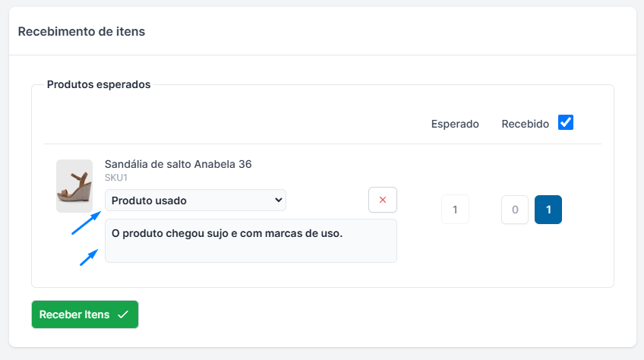Focus the comment text box about the product

pos(251,241)
